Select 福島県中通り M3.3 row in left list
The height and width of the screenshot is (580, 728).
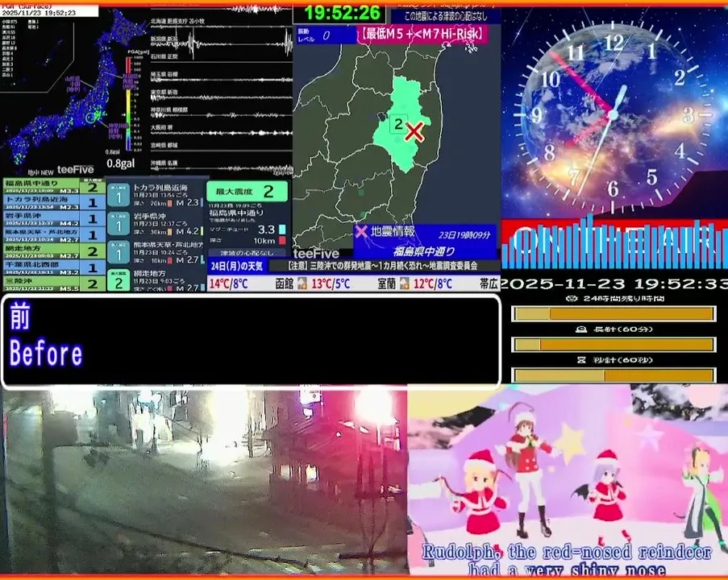tap(54, 186)
